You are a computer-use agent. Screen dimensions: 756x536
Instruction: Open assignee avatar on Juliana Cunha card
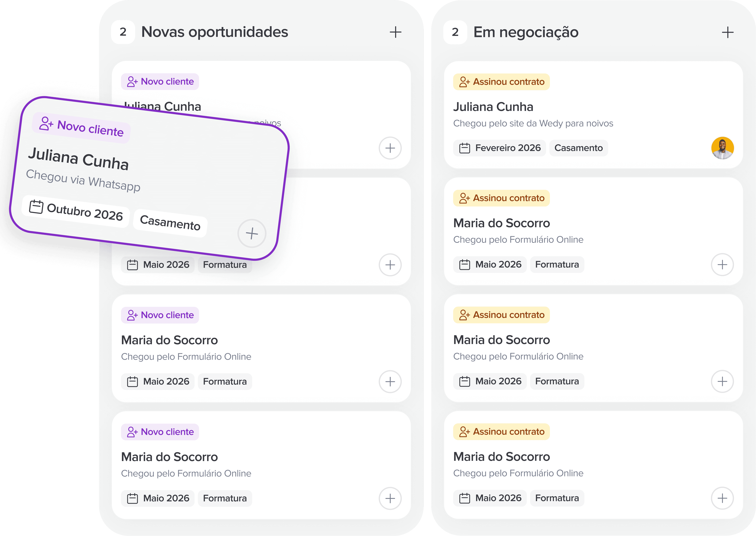click(x=722, y=148)
